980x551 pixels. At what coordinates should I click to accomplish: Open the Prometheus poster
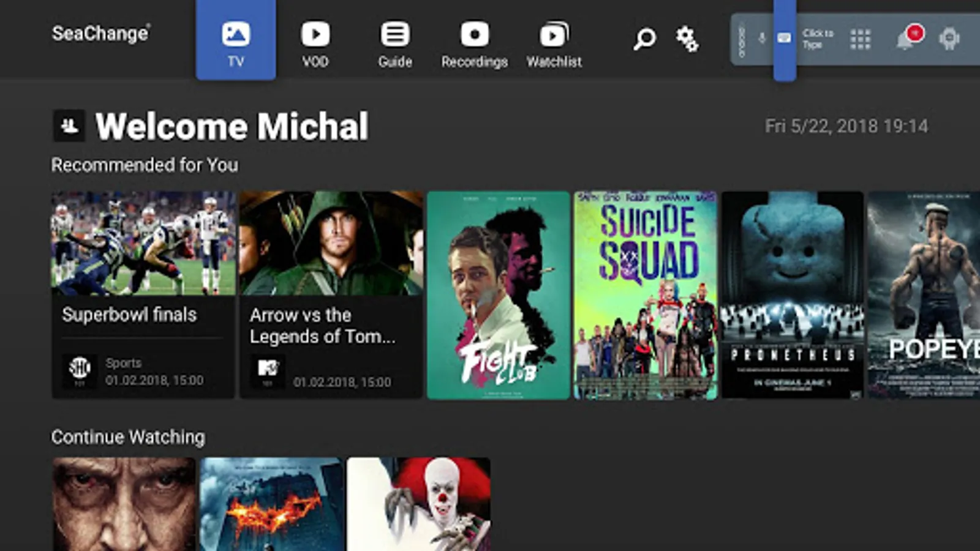[793, 296]
